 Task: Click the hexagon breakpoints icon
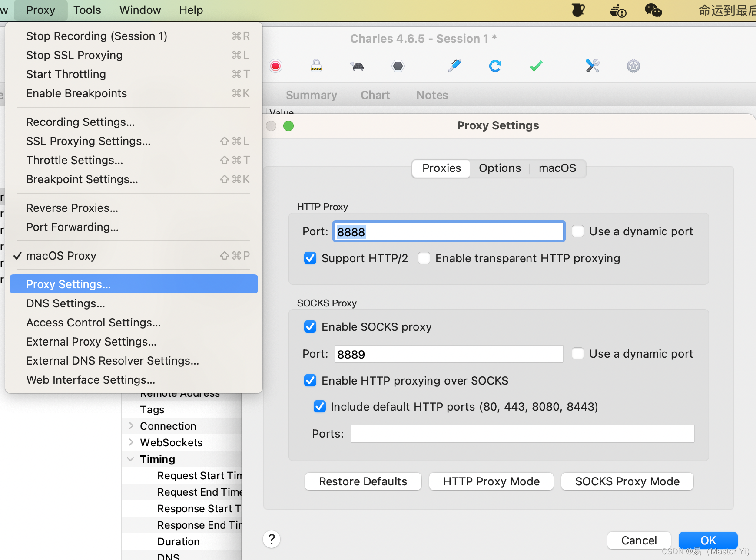[x=398, y=66]
